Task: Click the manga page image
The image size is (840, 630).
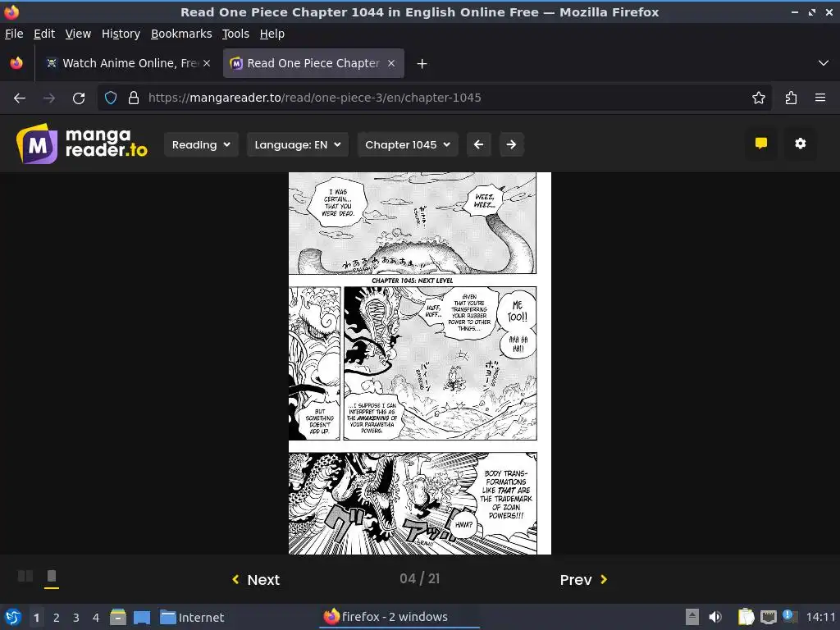Action: (x=419, y=363)
